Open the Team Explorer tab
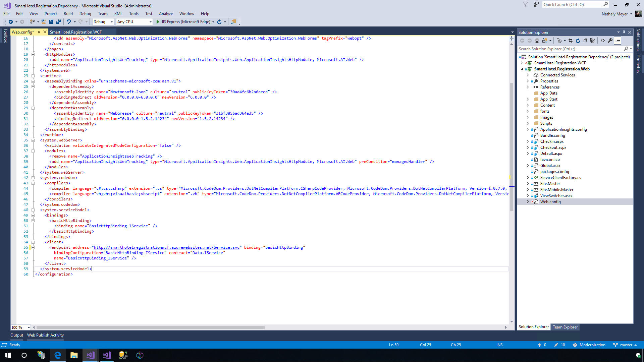 click(x=565, y=327)
